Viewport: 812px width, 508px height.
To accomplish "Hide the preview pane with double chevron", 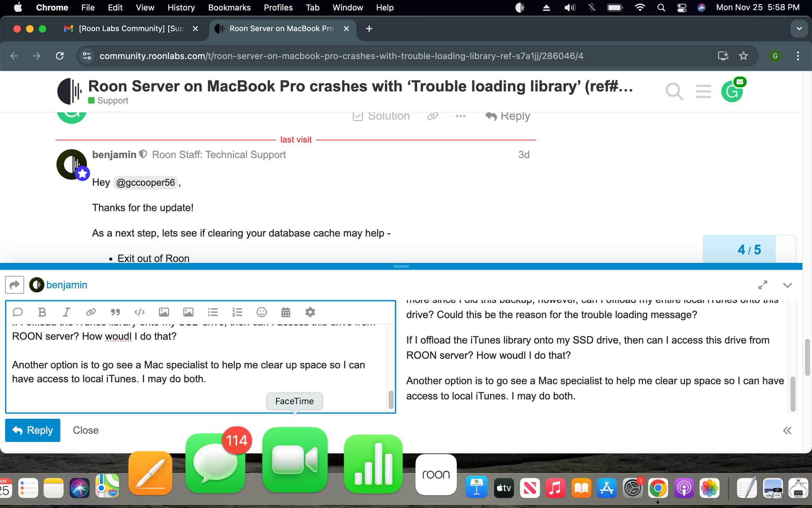I will (787, 431).
